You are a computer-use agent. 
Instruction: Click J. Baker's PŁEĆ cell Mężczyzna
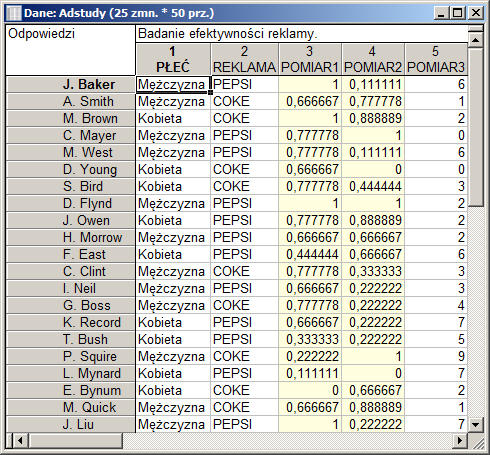click(173, 85)
